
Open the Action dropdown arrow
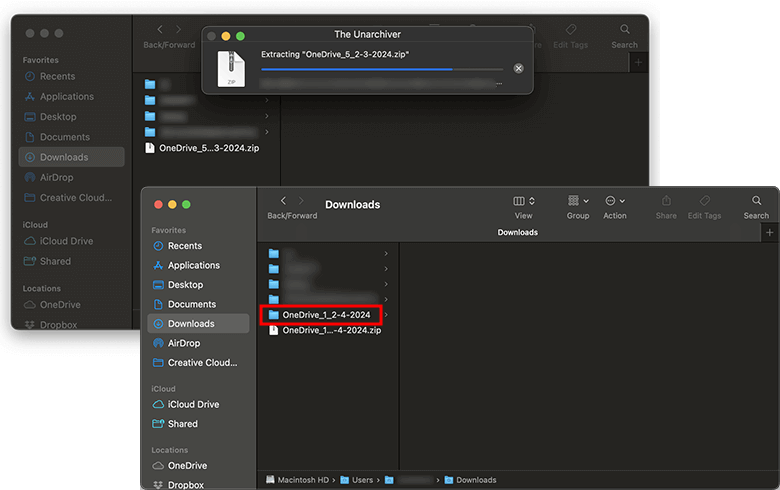click(622, 201)
